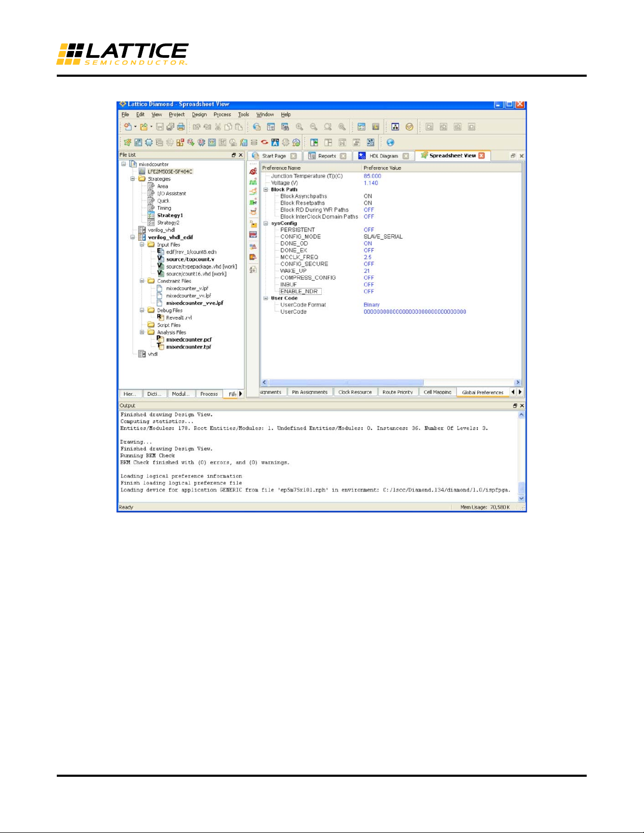This screenshot has height=833, width=644.
Task: Select mixedcounter_vve.lpf constraint file
Action: pyautogui.click(x=195, y=303)
